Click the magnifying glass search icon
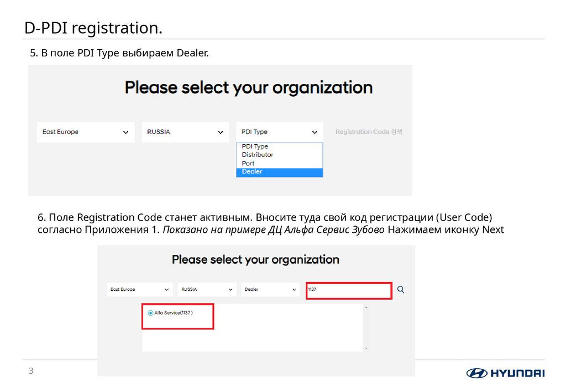The height and width of the screenshot is (392, 566). tap(400, 289)
